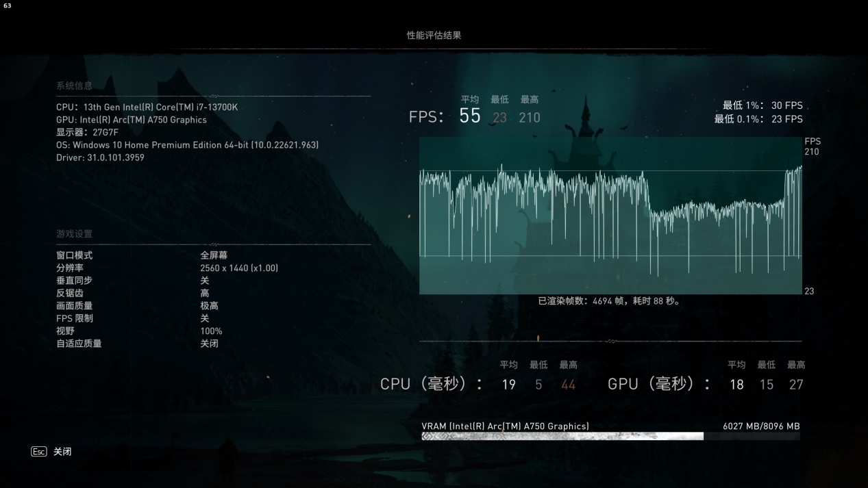
Task: Click the OS Windows 10 Home line
Action: (187, 145)
